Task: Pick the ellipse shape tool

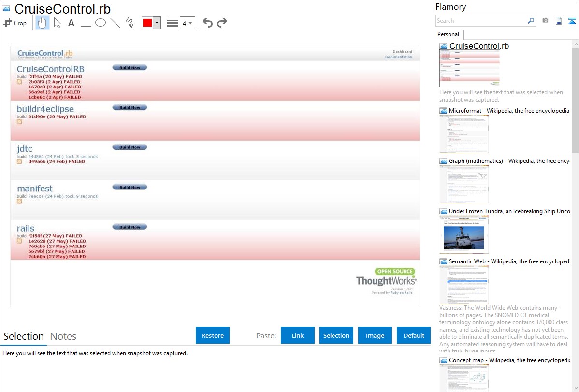Action: pyautogui.click(x=101, y=23)
